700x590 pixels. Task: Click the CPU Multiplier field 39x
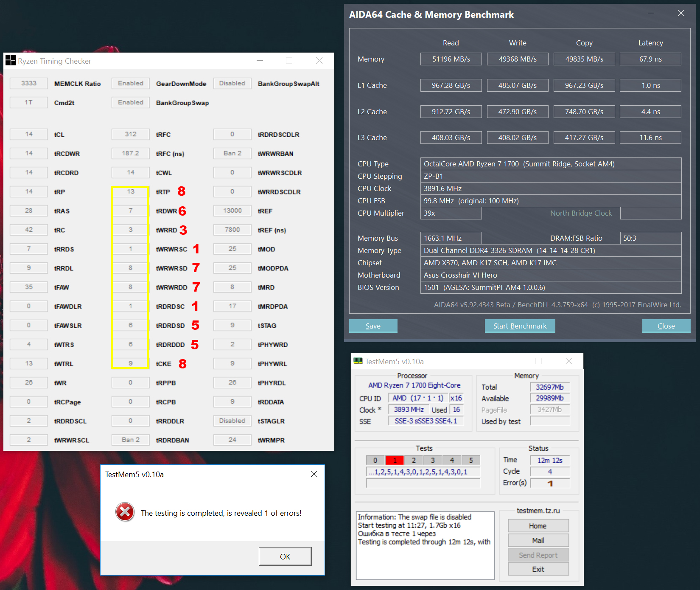tap(451, 213)
